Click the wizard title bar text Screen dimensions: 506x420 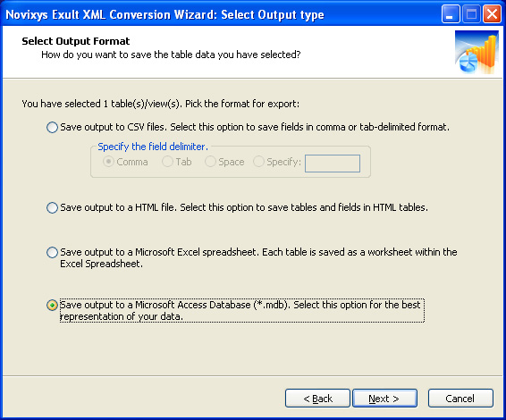[164, 15]
